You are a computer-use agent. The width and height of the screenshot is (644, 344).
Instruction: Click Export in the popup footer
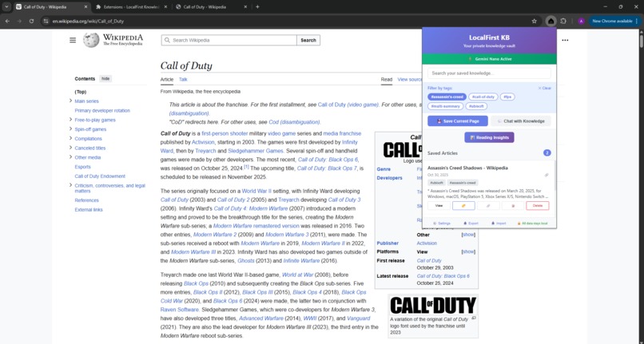click(x=471, y=223)
